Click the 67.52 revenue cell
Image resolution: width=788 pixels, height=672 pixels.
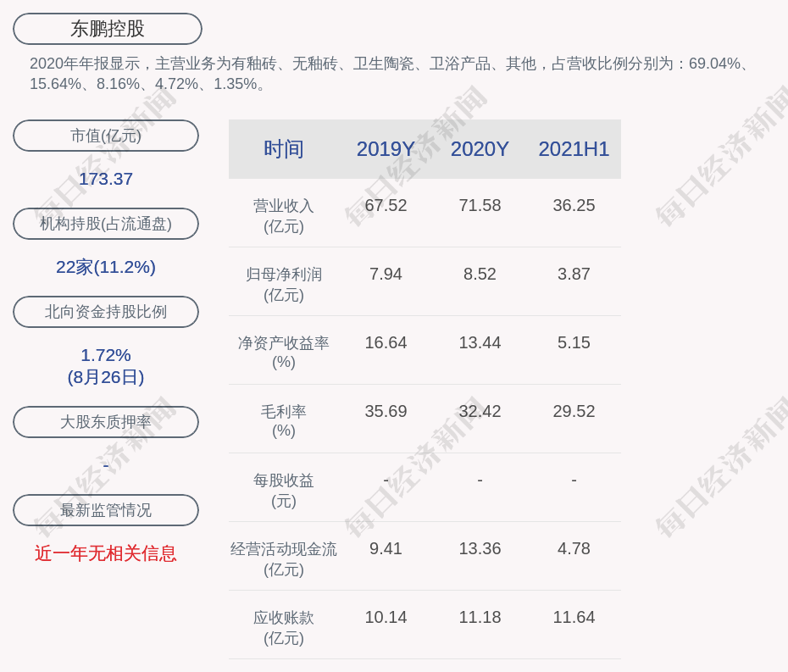(386, 205)
